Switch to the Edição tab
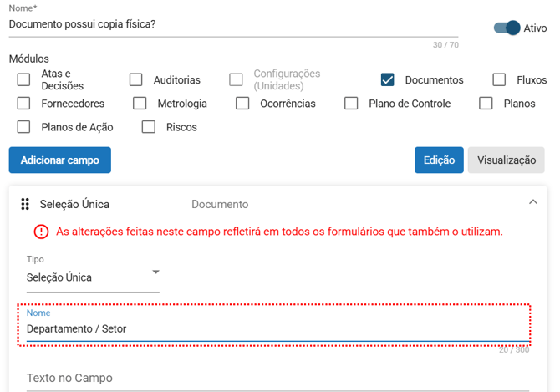560x392 pixels. click(x=439, y=160)
